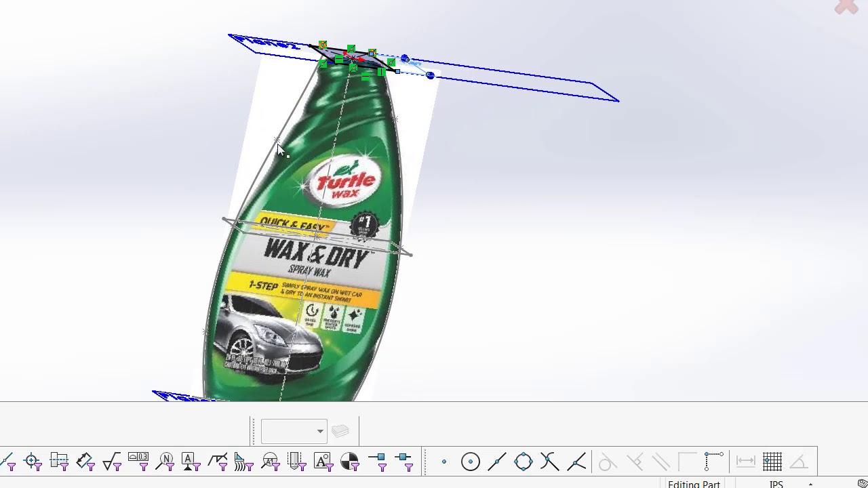Image resolution: width=868 pixels, height=488 pixels.
Task: Click the Length snap icon
Action: point(745,462)
